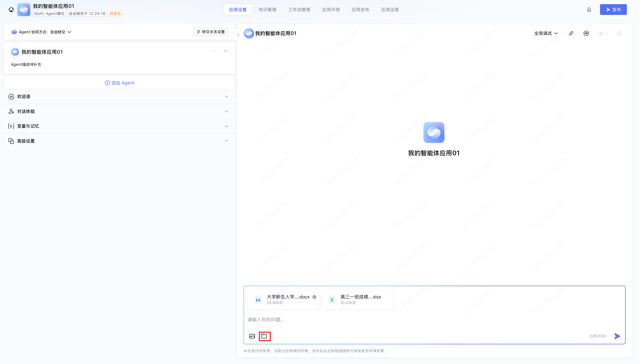Viewport: 640px width, 364px height.
Task: Expand the 对话体验 section
Action: 226,111
